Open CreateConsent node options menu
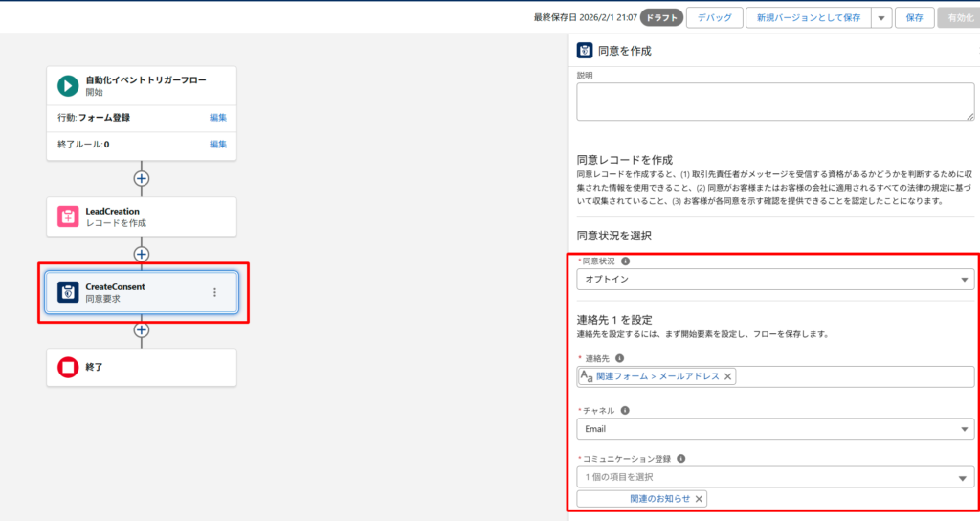This screenshot has height=521, width=980. click(214, 292)
